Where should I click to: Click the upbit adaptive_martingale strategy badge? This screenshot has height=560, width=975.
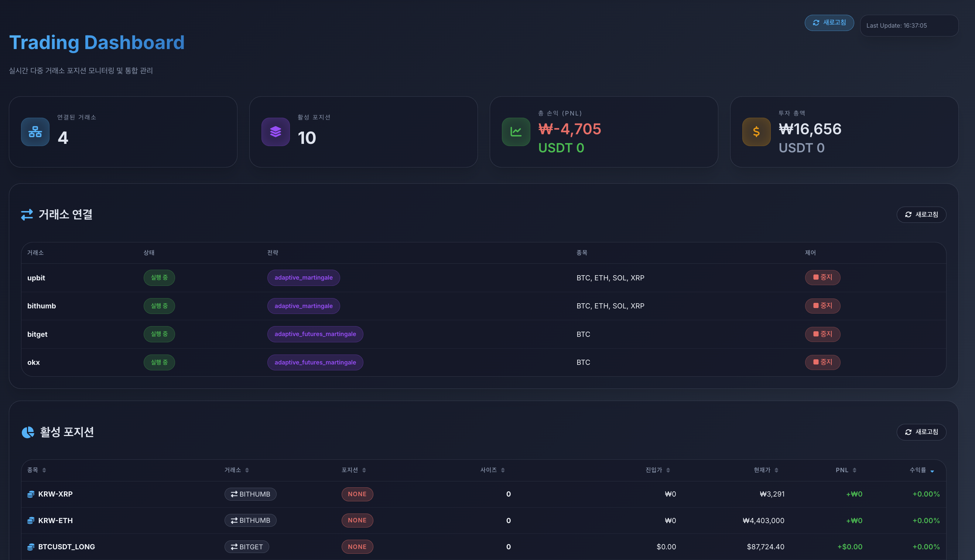(303, 278)
